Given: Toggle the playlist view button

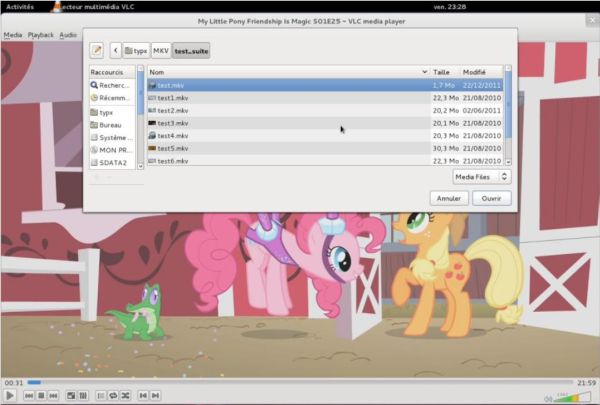Looking at the screenshot, I should pos(98,396).
